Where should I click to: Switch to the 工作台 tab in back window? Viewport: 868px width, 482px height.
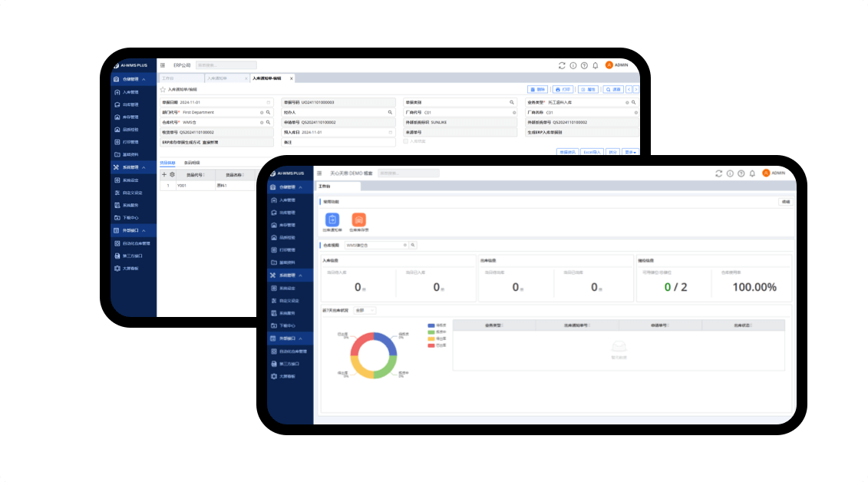point(167,78)
